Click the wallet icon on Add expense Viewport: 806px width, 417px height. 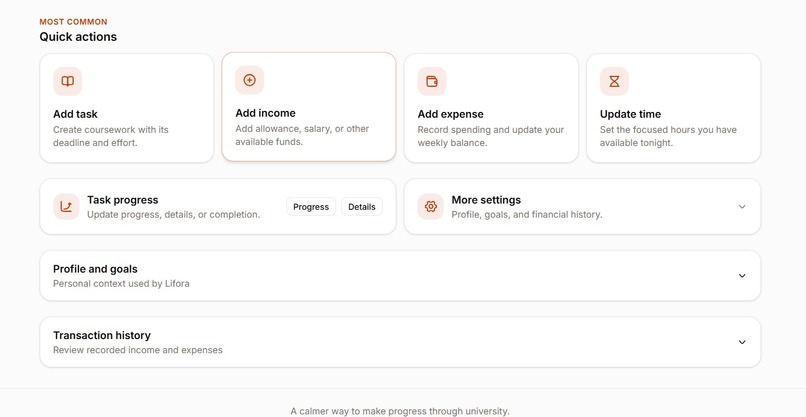tap(432, 81)
